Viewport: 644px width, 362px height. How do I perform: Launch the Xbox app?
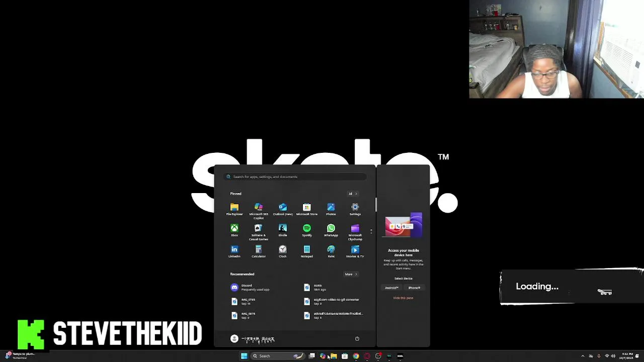click(x=234, y=230)
